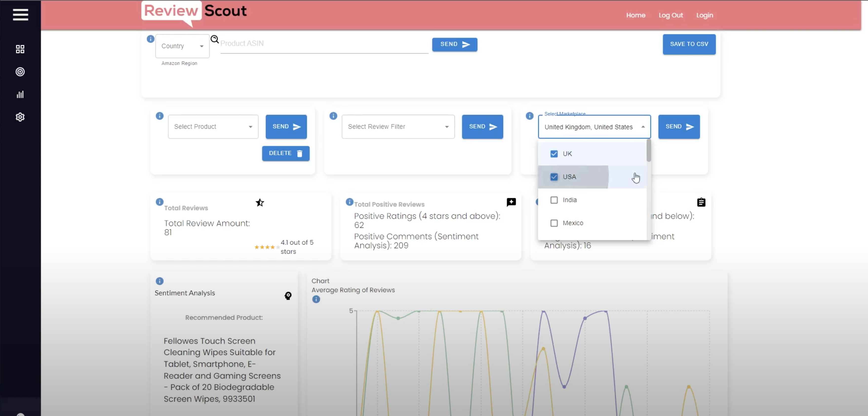Open the bar chart sidebar icon
Image resolution: width=868 pixels, height=416 pixels.
pos(20,94)
